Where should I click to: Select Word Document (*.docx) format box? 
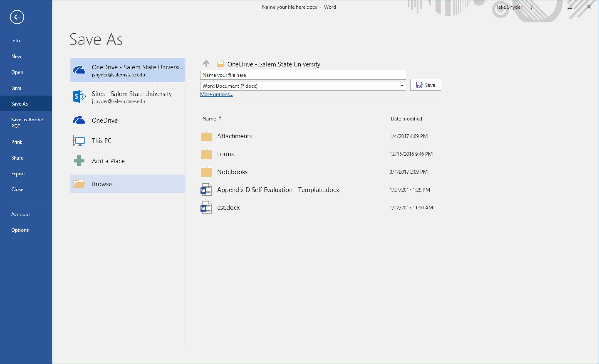click(303, 86)
